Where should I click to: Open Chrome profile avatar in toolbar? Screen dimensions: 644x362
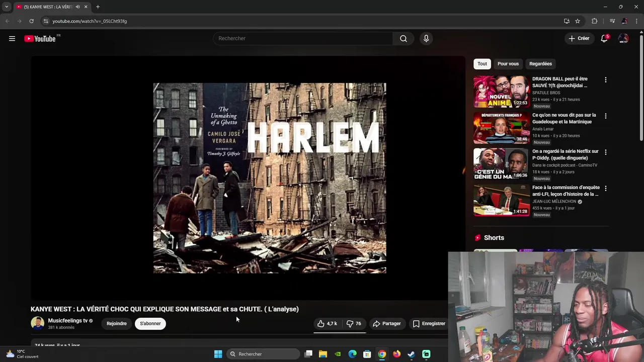point(624,21)
